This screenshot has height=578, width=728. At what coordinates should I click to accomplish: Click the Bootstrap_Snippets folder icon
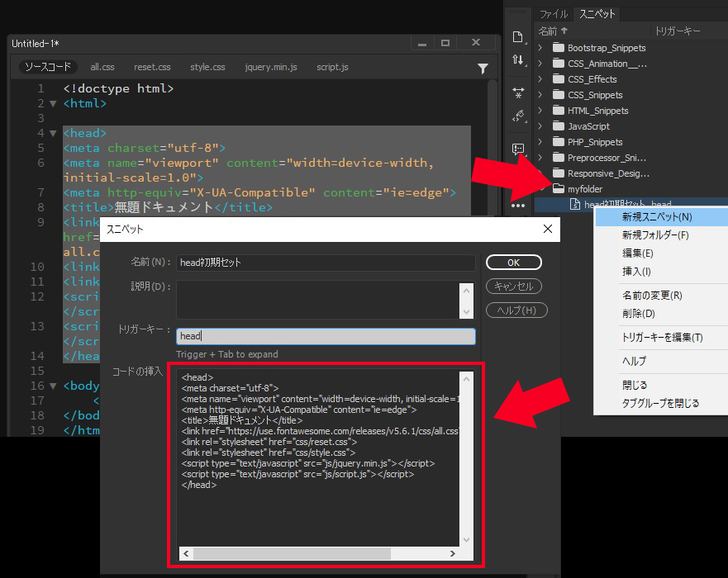[559, 48]
